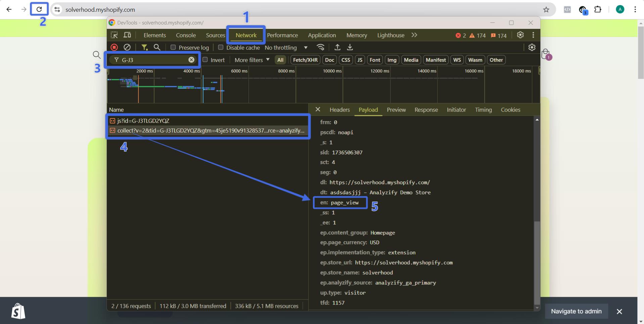Export HAR with the download icon

[x=350, y=47]
